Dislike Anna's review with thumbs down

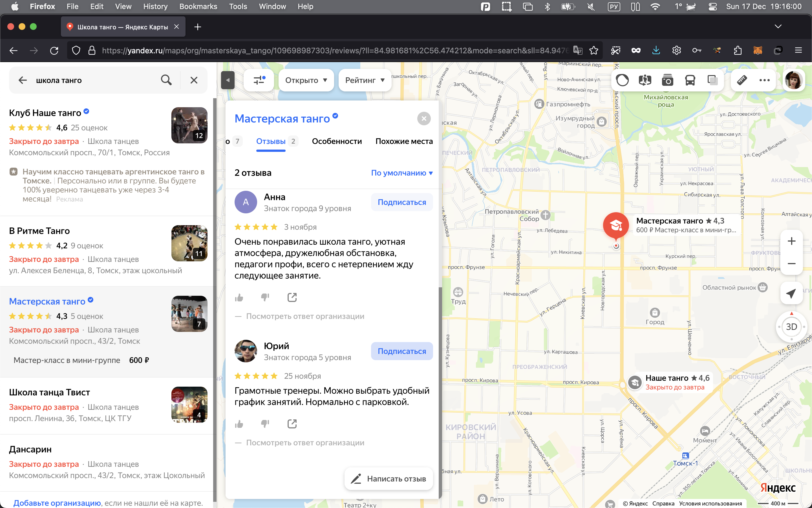[x=265, y=297]
